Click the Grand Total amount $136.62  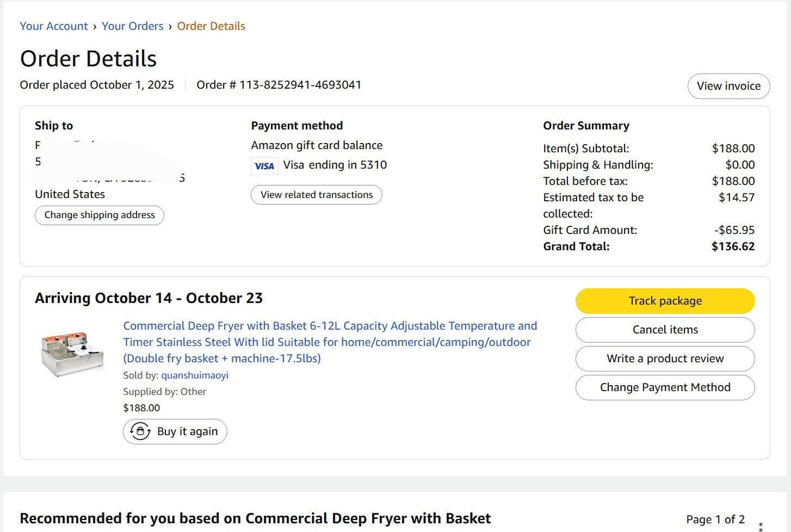[733, 246]
